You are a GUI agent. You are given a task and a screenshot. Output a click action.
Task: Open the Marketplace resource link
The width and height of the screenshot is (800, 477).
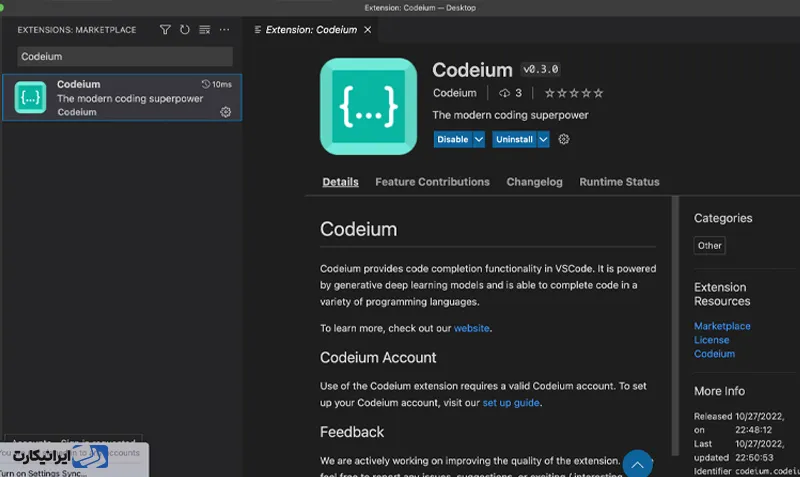tap(722, 325)
